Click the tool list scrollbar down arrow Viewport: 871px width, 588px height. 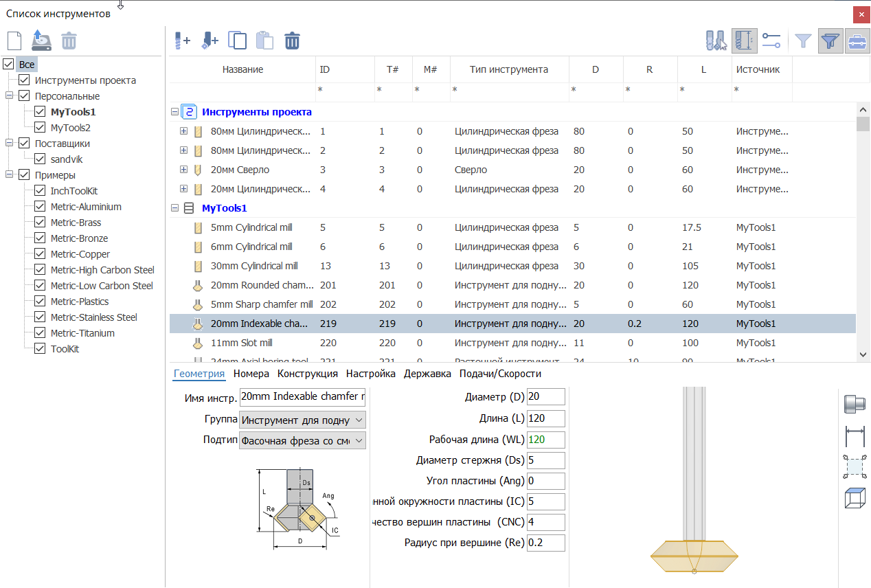pos(863,354)
